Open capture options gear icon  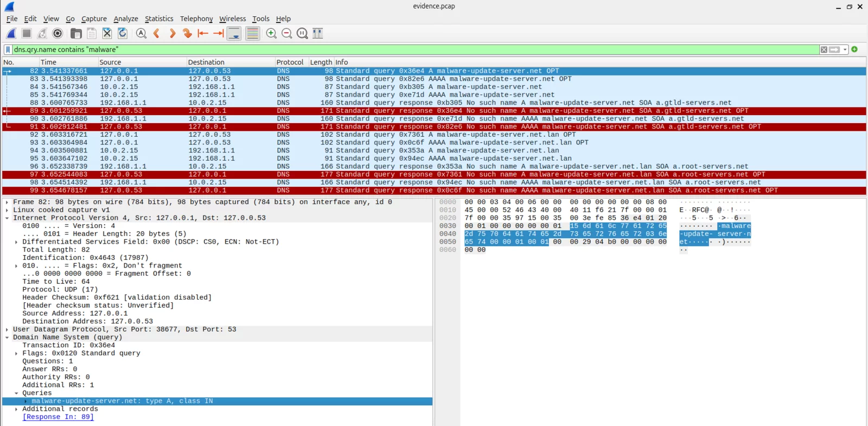click(x=58, y=34)
